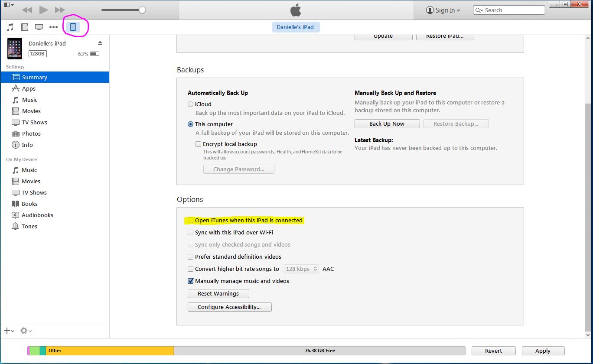
Task: Click the Previous track rewind button
Action: 27,10
